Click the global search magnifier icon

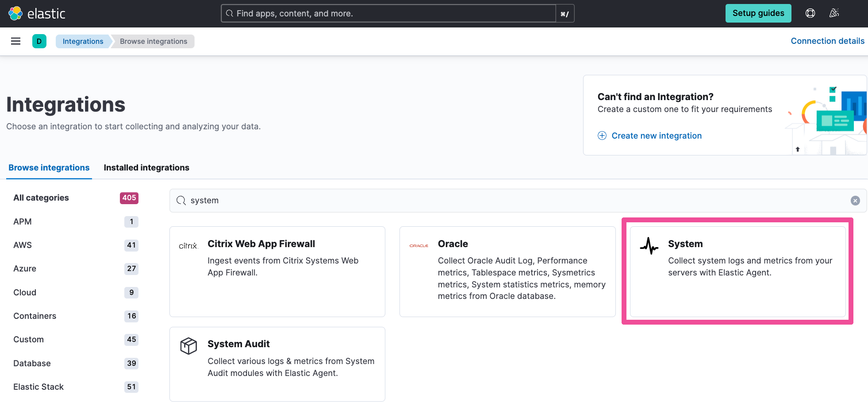[x=230, y=13]
